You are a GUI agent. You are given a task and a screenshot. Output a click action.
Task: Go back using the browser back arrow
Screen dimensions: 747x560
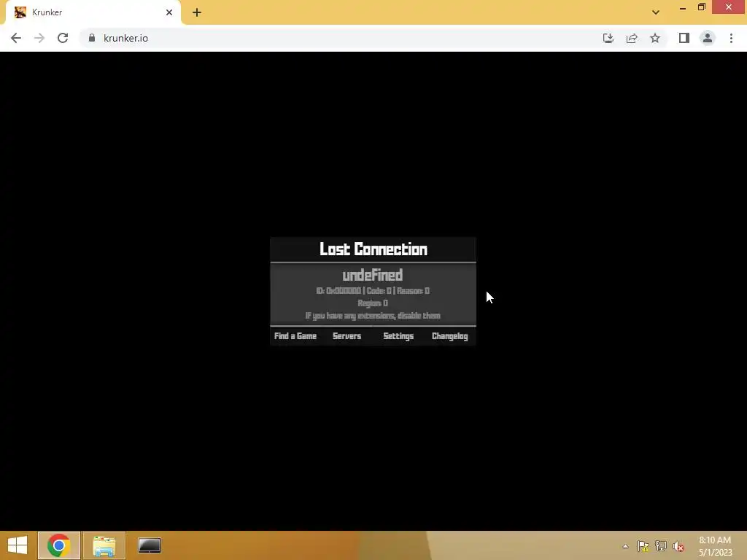[16, 38]
